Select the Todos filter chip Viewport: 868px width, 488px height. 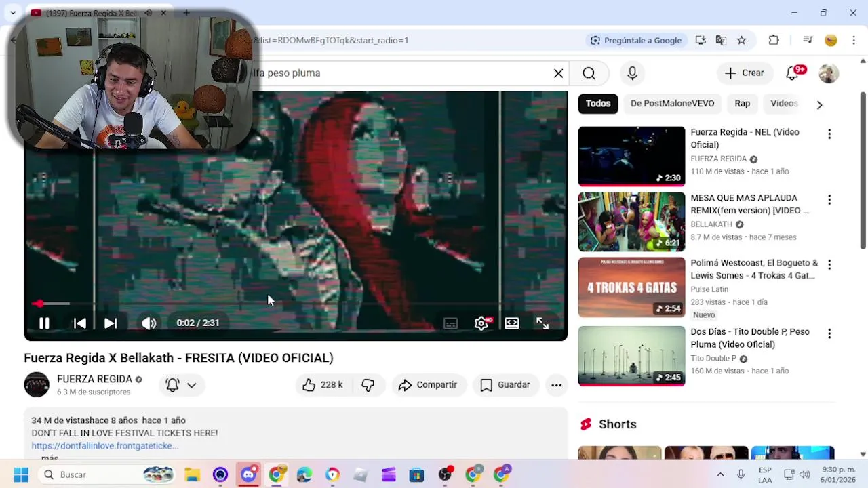(598, 104)
